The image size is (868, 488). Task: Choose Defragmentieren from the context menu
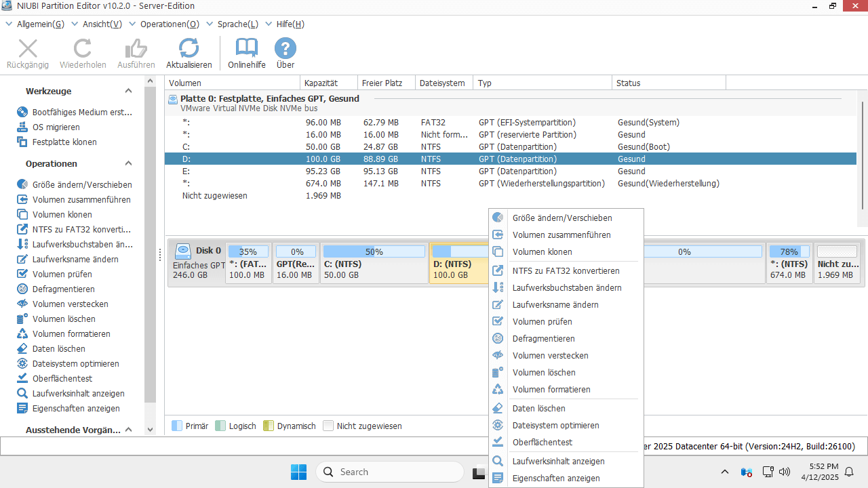[x=543, y=338]
